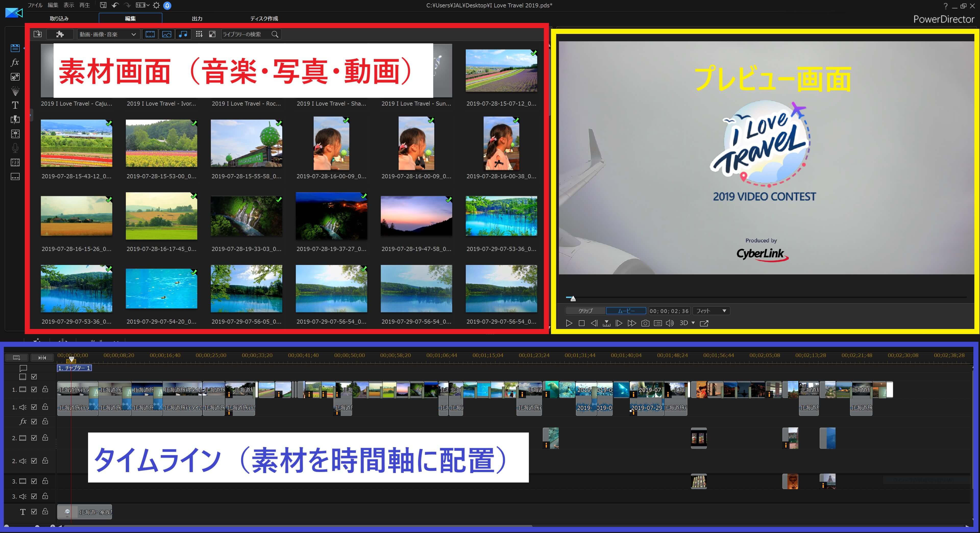Toggle image filter in media library
980x533 pixels.
coord(167,34)
